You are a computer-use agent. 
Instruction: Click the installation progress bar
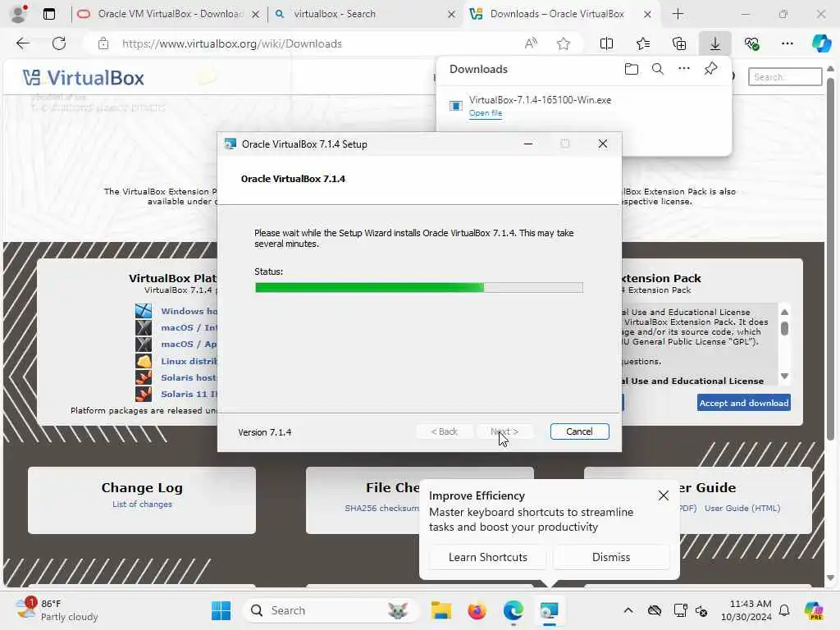point(419,288)
